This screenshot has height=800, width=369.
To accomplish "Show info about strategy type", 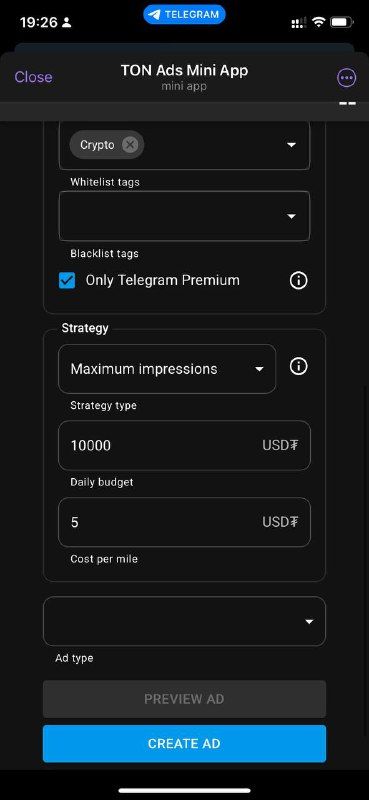I will (x=299, y=366).
